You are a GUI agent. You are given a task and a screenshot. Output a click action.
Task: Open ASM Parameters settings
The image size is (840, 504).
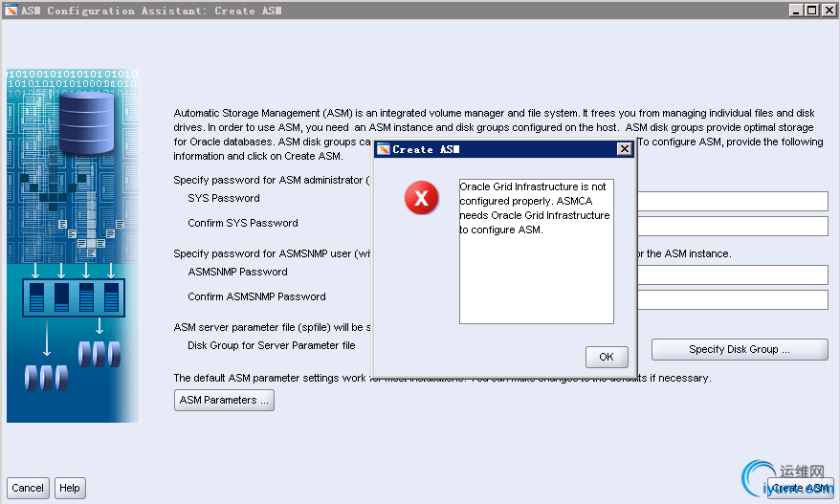click(x=224, y=400)
